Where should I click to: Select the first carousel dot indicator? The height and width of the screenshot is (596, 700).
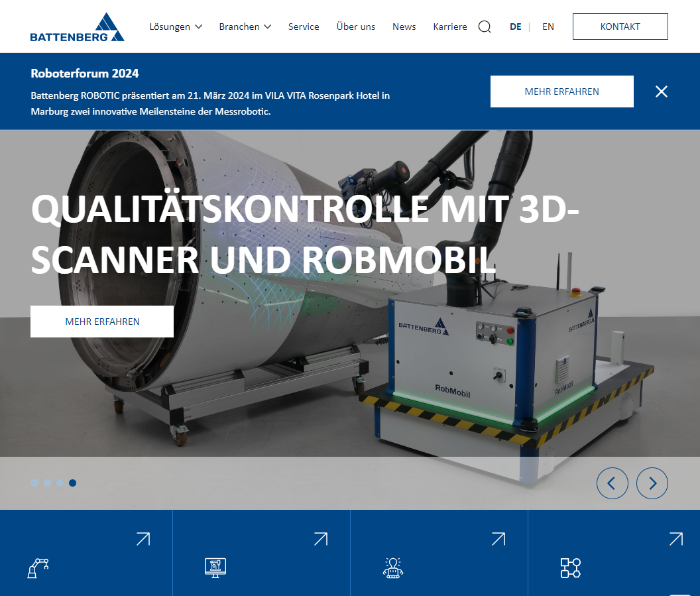point(34,483)
